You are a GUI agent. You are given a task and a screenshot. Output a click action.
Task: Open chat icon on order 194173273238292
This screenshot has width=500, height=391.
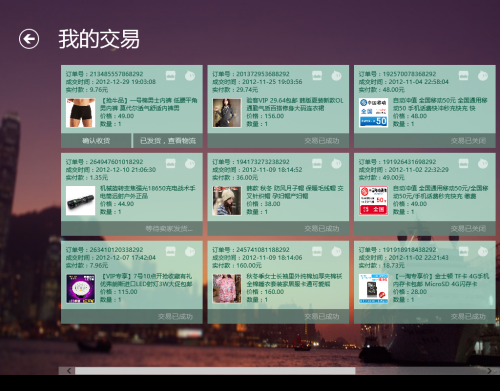coord(337,164)
